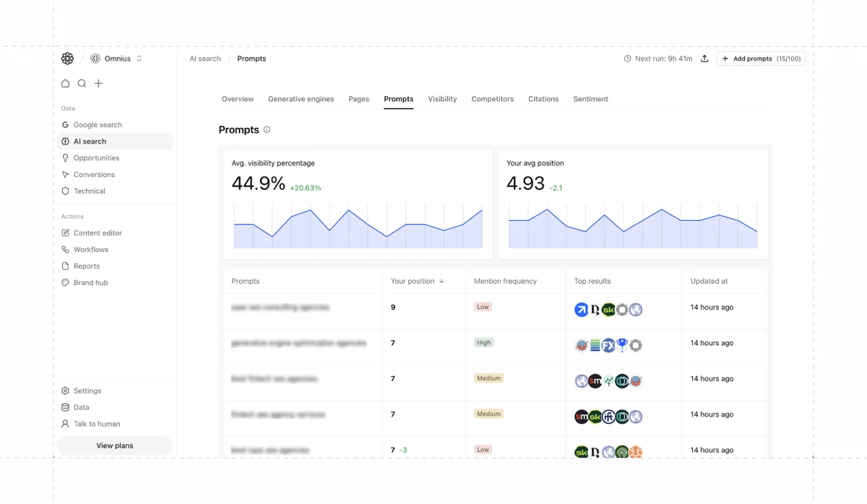Click the home icon in sidebar
Image resolution: width=867 pixels, height=504 pixels.
pyautogui.click(x=66, y=83)
